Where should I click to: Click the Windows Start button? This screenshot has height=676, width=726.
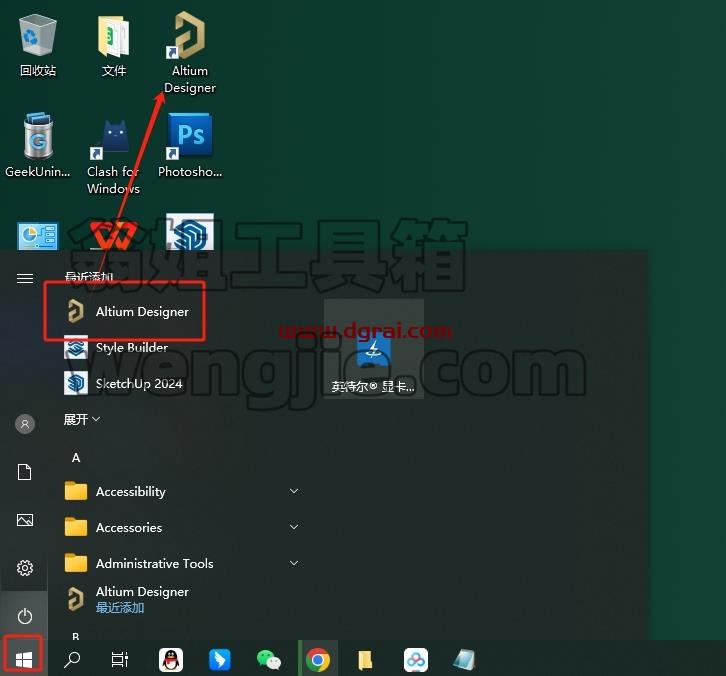pos(24,659)
